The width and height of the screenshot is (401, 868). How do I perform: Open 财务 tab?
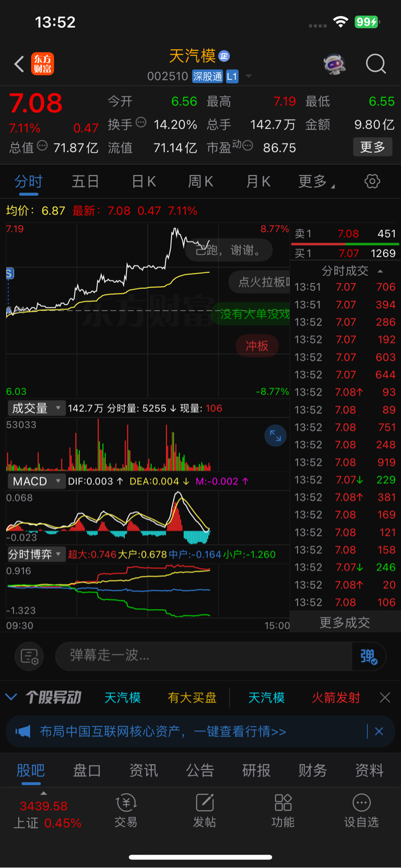(313, 770)
